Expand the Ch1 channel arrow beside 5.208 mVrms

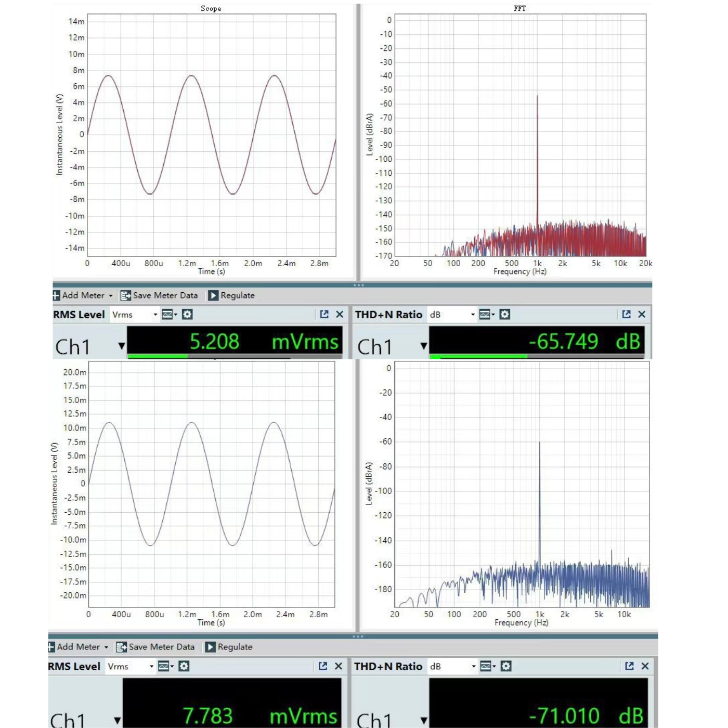coord(121,346)
